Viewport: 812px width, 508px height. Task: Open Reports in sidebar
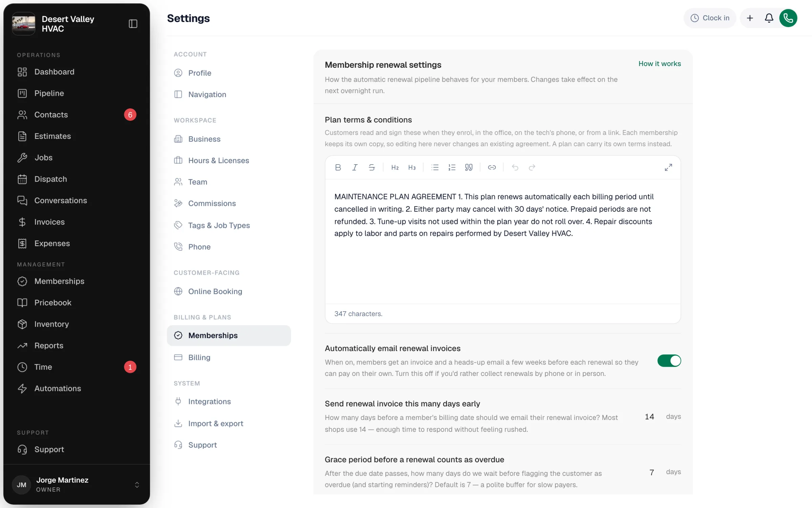click(x=76, y=345)
